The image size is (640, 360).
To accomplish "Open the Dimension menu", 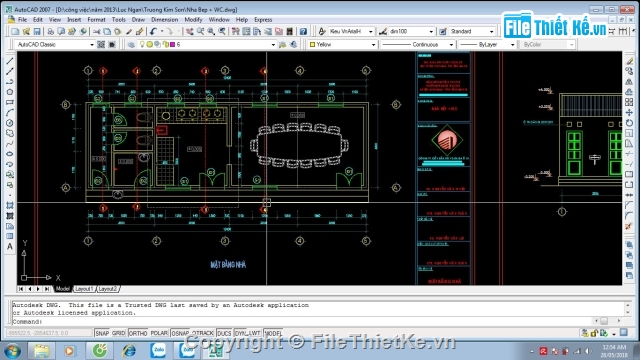I will tap(164, 20).
